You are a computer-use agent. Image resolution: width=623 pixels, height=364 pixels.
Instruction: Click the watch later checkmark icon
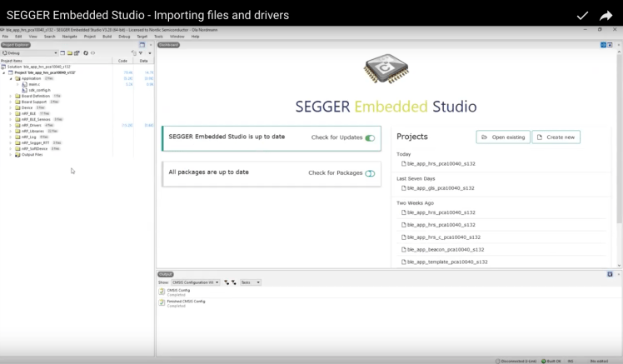pos(582,15)
